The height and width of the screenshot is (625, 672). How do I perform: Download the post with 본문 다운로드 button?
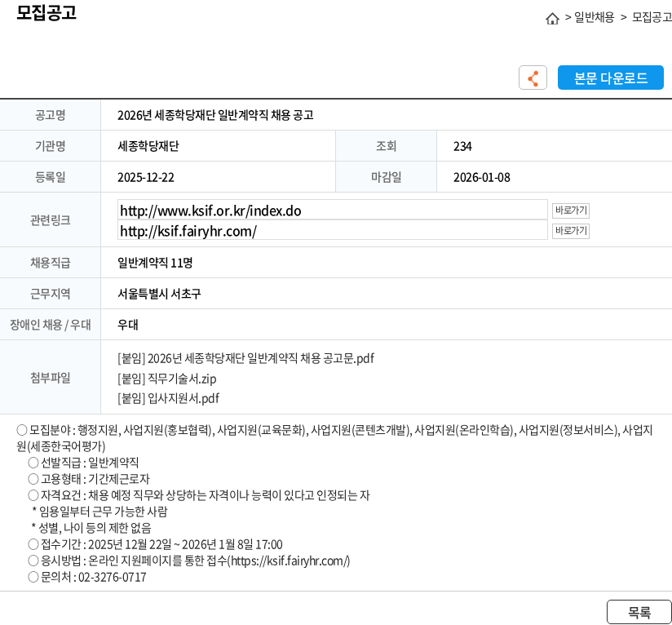coord(610,78)
